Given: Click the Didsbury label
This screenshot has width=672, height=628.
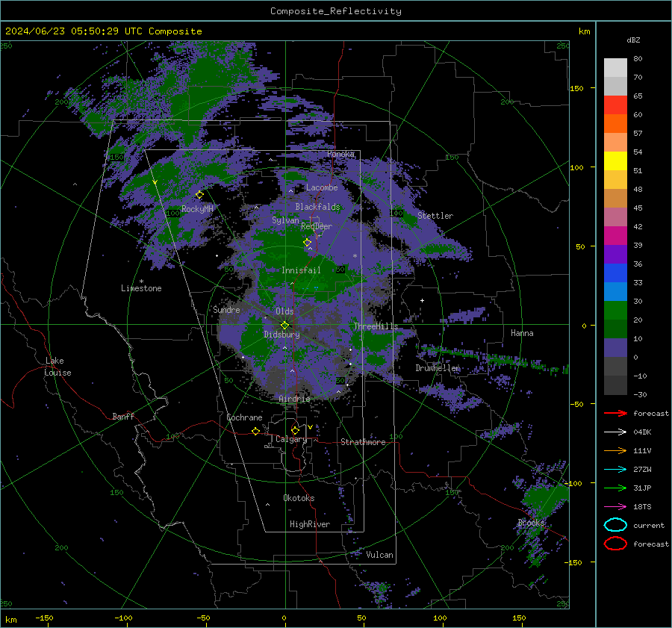Looking at the screenshot, I should (281, 335).
